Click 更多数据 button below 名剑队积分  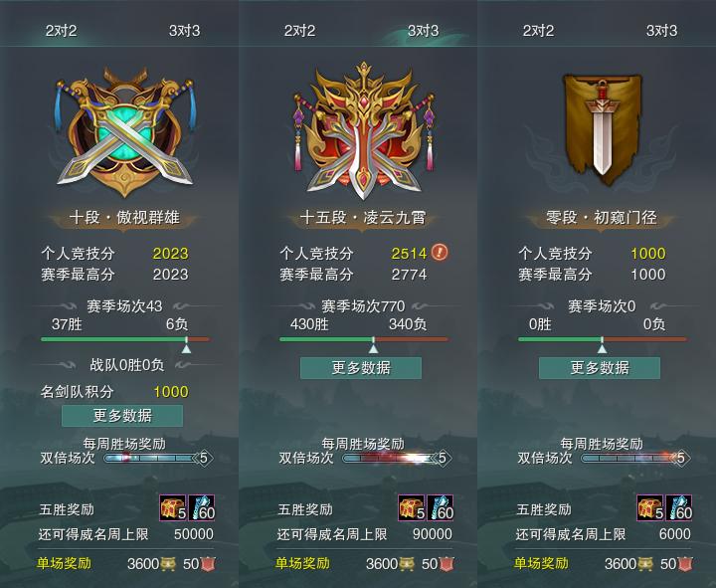[x=122, y=416]
